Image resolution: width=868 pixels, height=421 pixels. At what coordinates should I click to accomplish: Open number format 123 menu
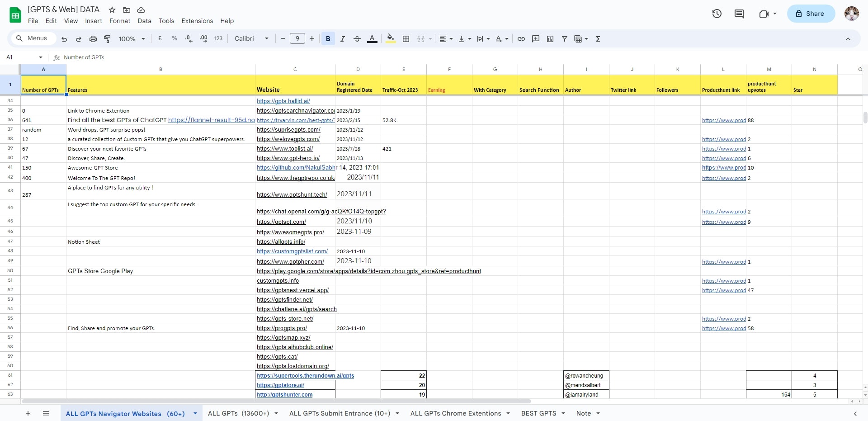[218, 39]
